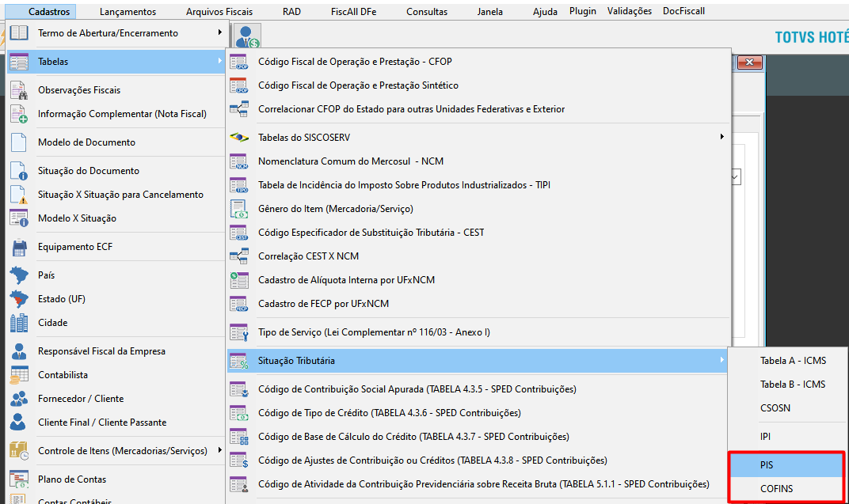Select COFINS in Situação Tributária submenu
849x504 pixels.
click(x=787, y=489)
